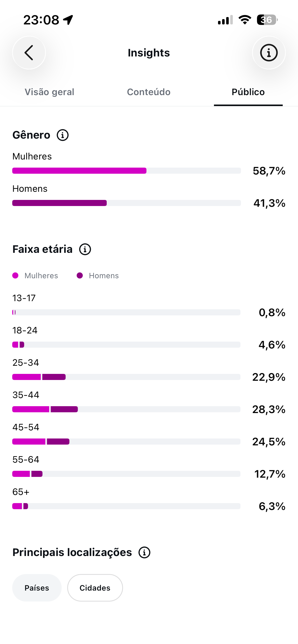Viewport: 298px width, 644px height.
Task: Tap the battery indicator in status bar
Action: point(267,20)
